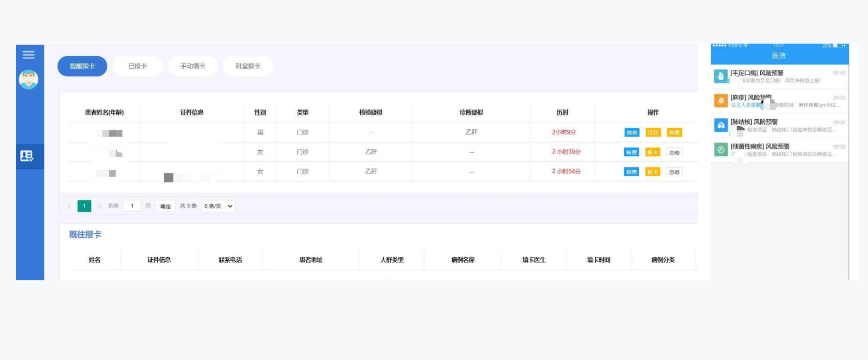The height and width of the screenshot is (360, 868).
Task: Switch to the 科室报卡 tab
Action: (x=248, y=66)
